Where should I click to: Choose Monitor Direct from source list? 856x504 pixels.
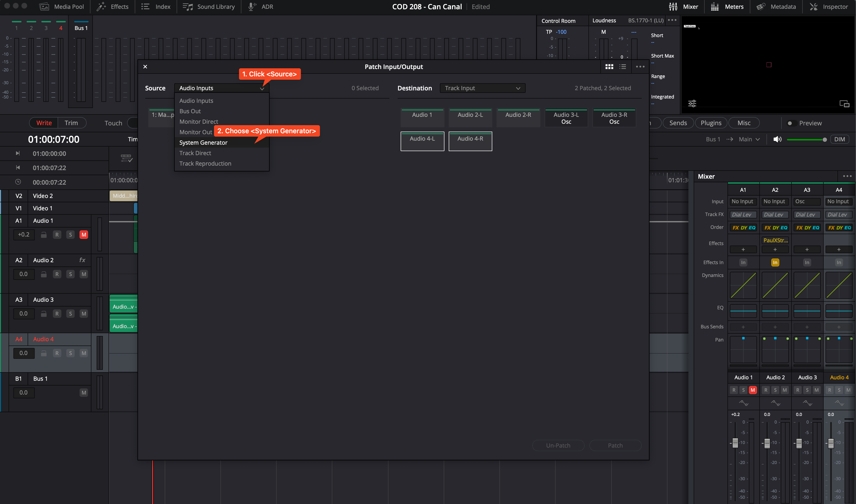[221, 122]
